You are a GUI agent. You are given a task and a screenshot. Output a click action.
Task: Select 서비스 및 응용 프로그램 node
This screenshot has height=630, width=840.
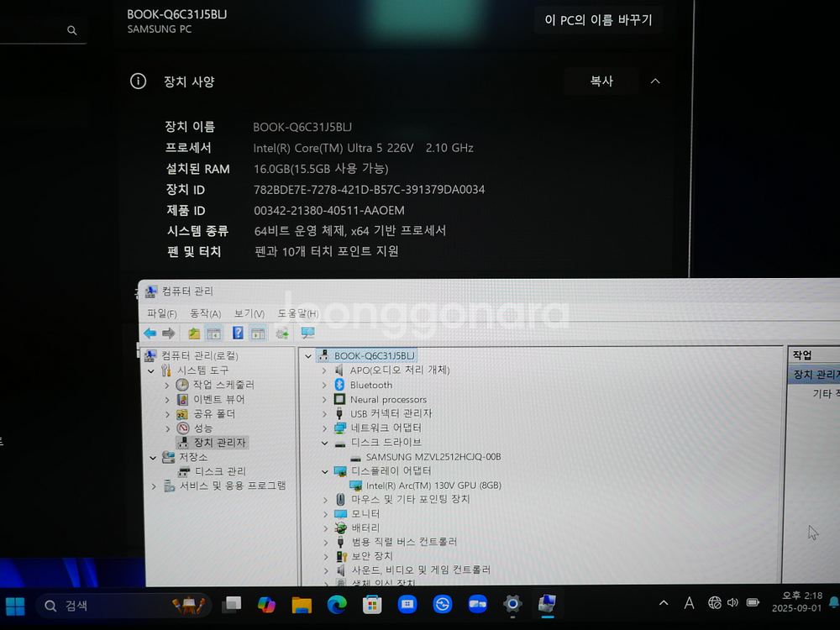click(x=233, y=486)
